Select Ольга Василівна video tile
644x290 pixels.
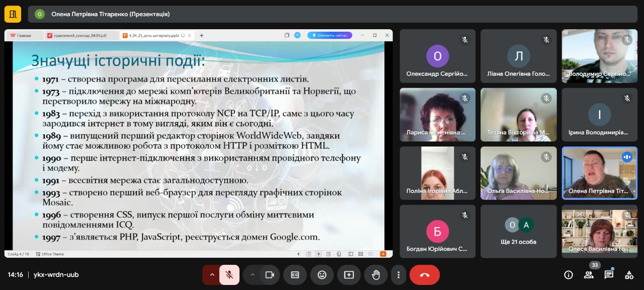point(519,173)
